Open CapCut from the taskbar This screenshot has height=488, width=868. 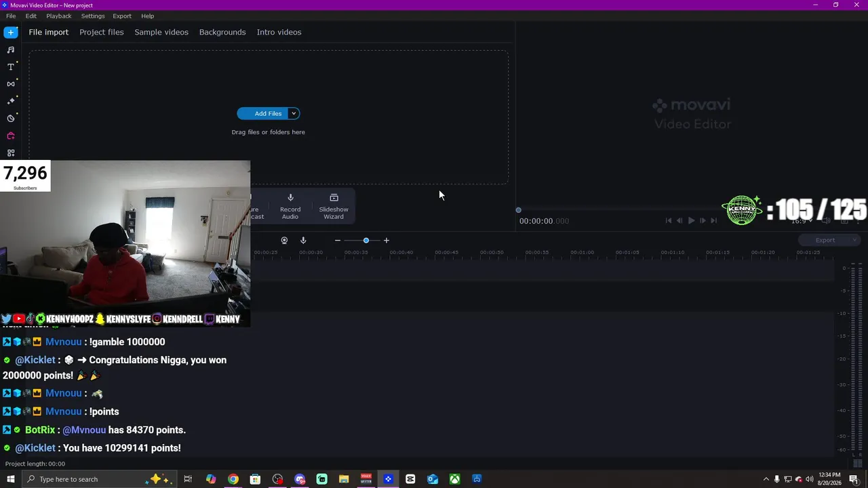[x=410, y=479]
